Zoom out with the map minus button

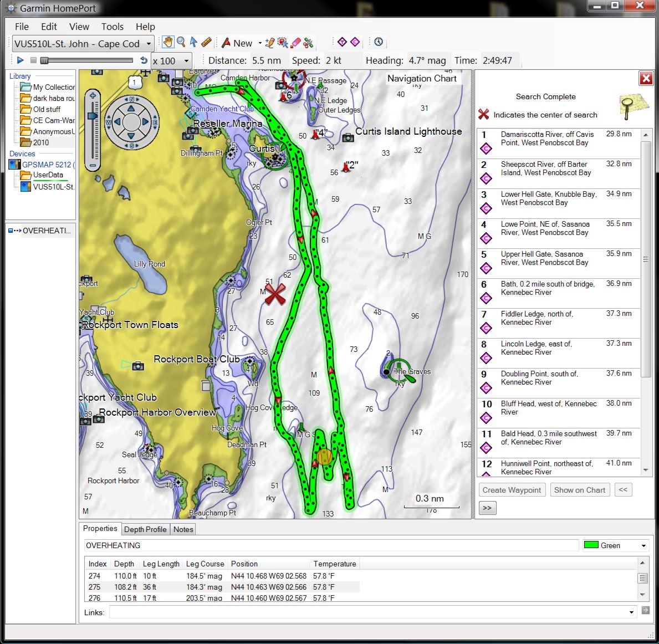pyautogui.click(x=93, y=165)
